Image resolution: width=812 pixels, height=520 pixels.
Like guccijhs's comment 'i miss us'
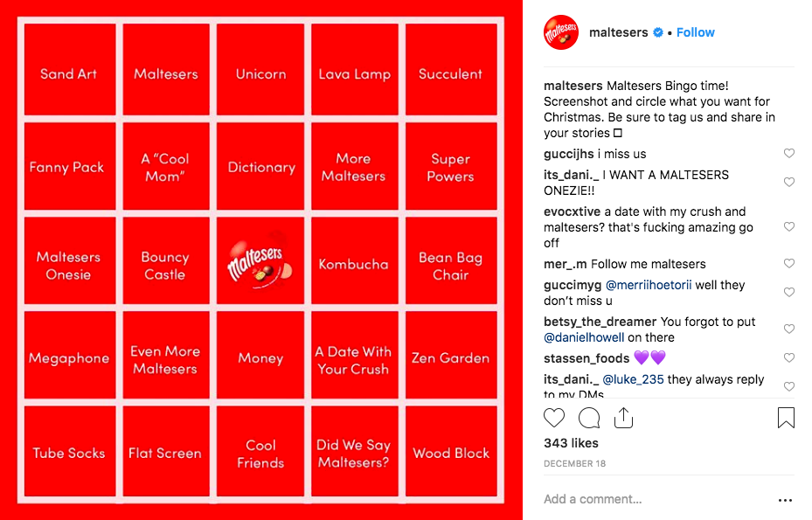pos(789,154)
